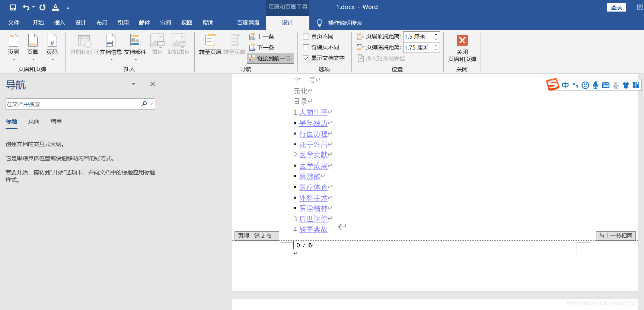Enable Different Odd & Even Pages (奇偶页不同)
The height and width of the screenshot is (310, 644).
[x=306, y=47]
